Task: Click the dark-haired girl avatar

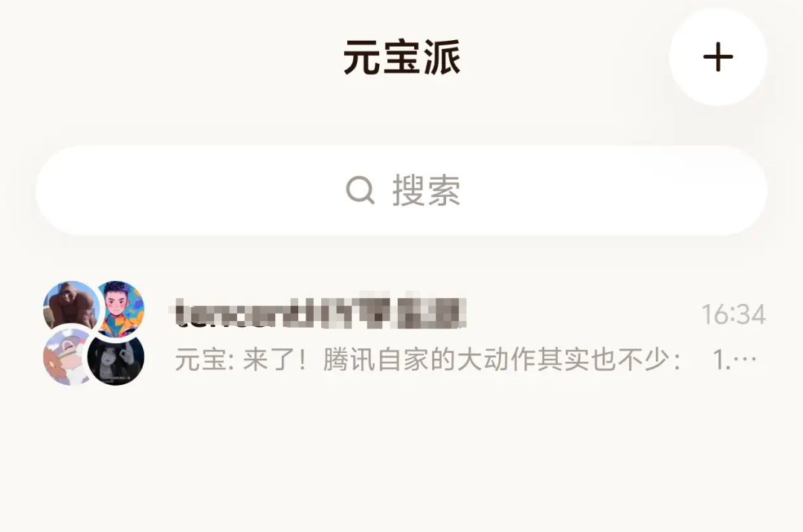Action: click(x=116, y=358)
